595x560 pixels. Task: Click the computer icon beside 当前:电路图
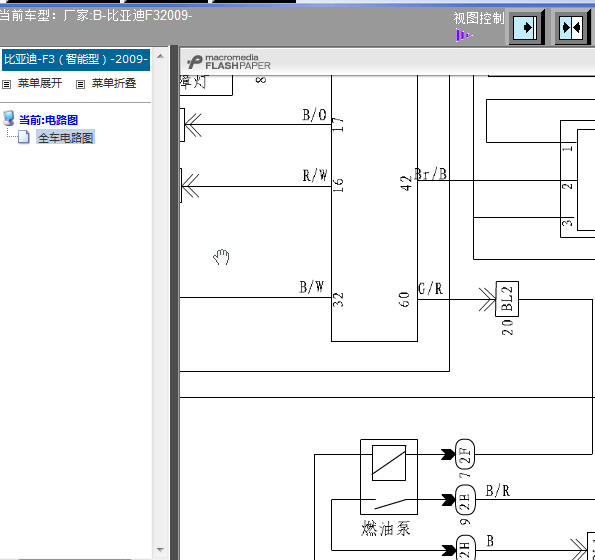click(8, 118)
